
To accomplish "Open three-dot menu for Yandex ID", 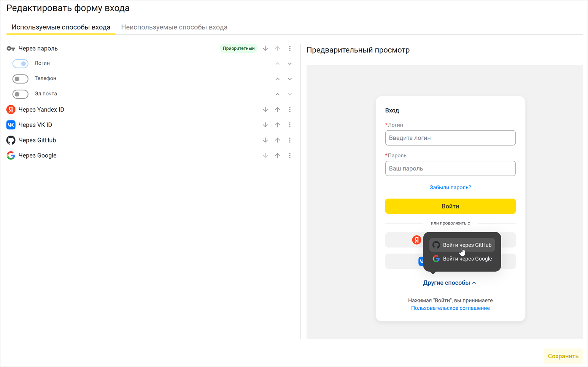I will [x=290, y=109].
